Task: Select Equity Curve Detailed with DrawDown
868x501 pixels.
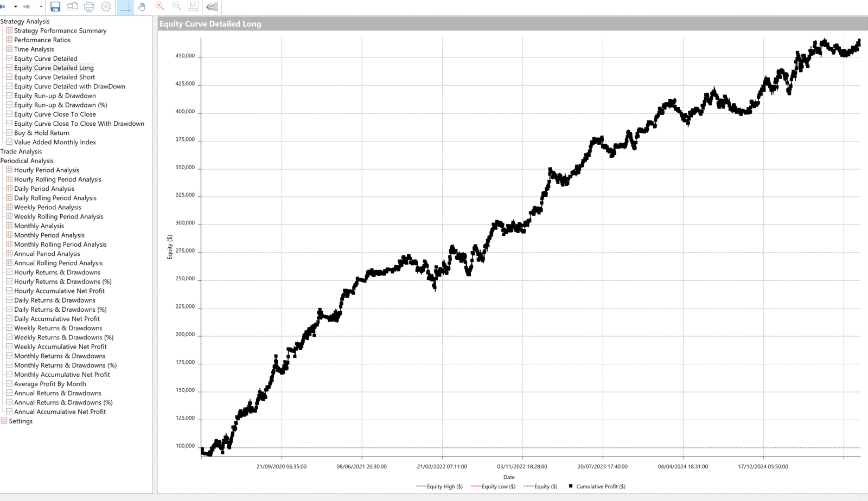Action: tap(69, 86)
